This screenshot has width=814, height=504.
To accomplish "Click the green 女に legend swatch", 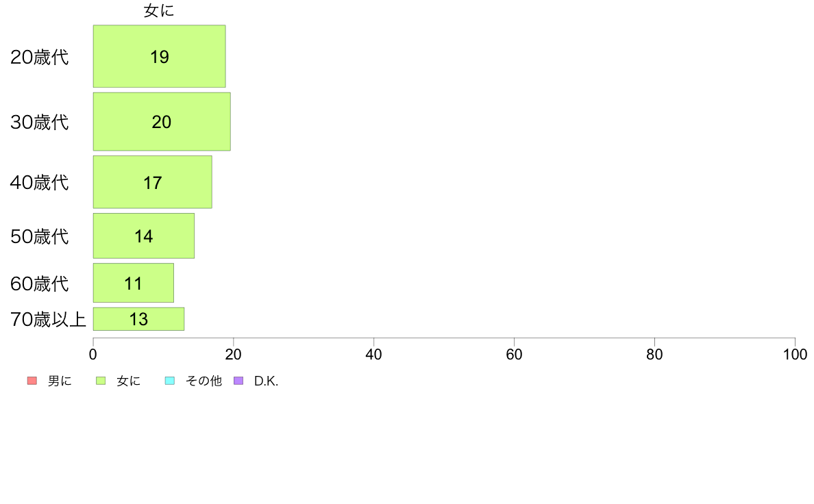I will [x=101, y=381].
